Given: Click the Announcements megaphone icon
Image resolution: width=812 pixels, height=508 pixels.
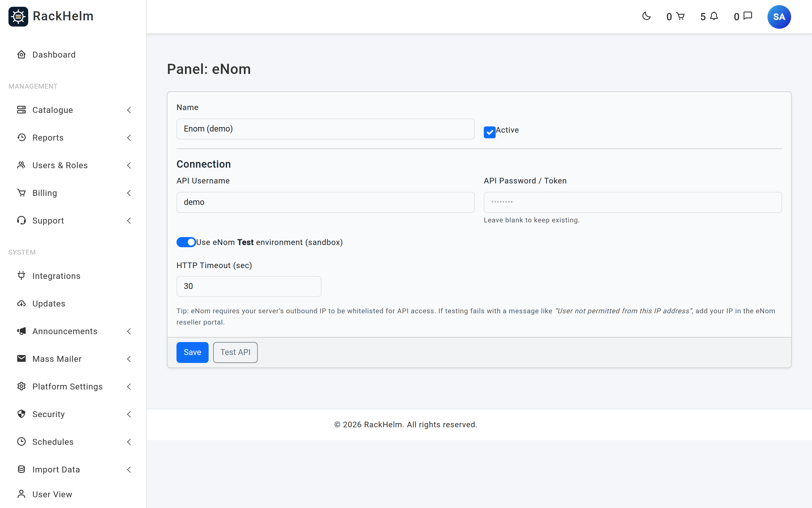Looking at the screenshot, I should [x=21, y=331].
